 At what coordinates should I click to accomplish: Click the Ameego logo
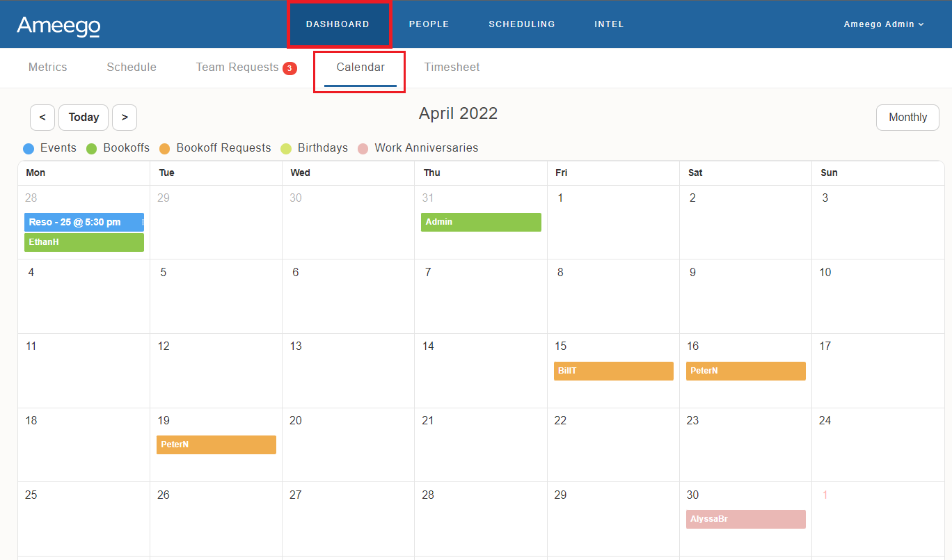coord(58,24)
